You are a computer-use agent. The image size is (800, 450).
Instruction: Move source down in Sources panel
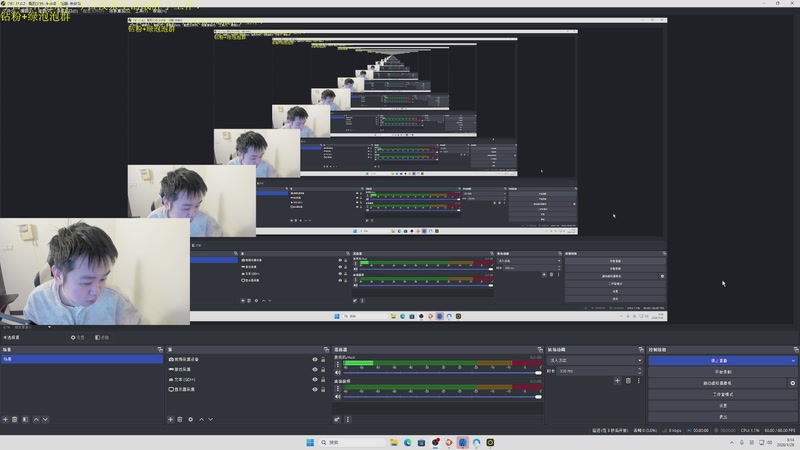211,419
